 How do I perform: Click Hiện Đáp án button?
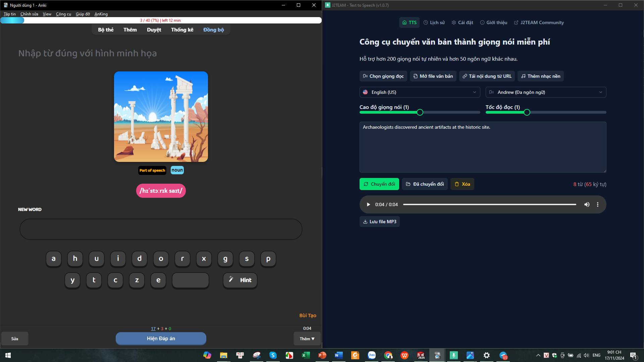[161, 339]
